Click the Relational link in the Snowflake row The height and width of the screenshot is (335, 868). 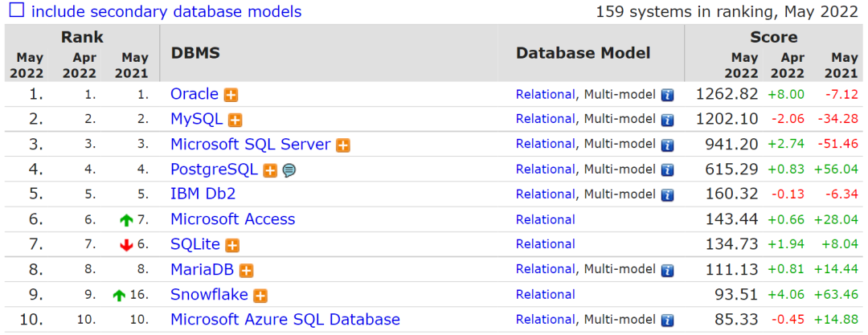point(545,294)
